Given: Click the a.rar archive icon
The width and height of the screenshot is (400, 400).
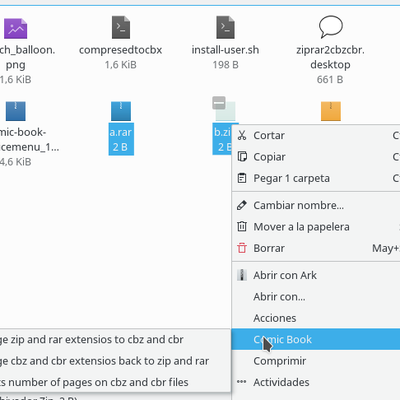Looking at the screenshot, I should tap(121, 111).
